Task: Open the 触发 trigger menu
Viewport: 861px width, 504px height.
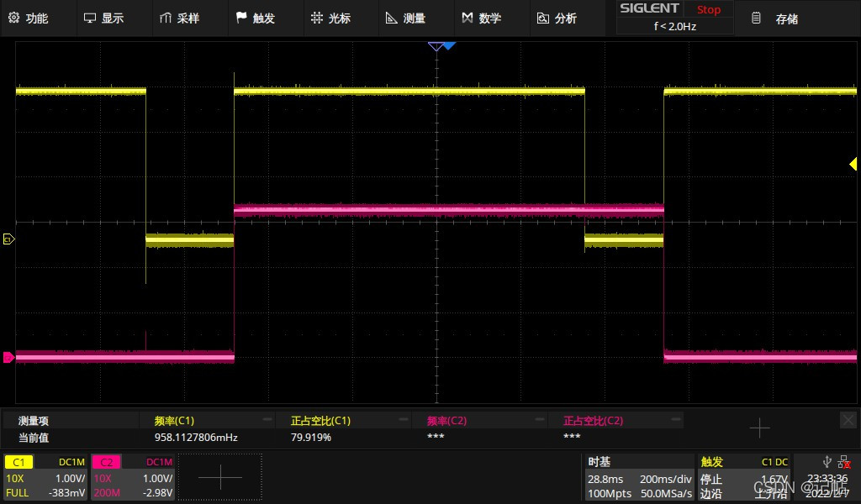Action: pos(256,18)
